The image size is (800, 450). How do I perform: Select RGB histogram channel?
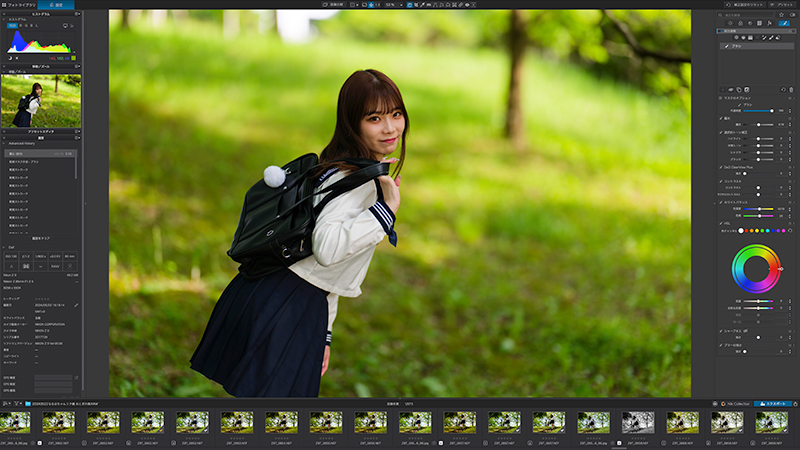click(12, 26)
